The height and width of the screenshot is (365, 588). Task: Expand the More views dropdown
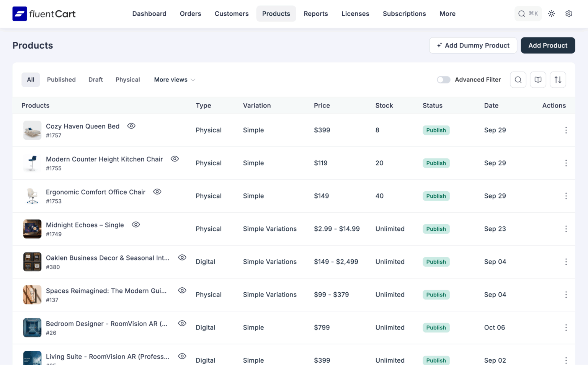coord(174,80)
